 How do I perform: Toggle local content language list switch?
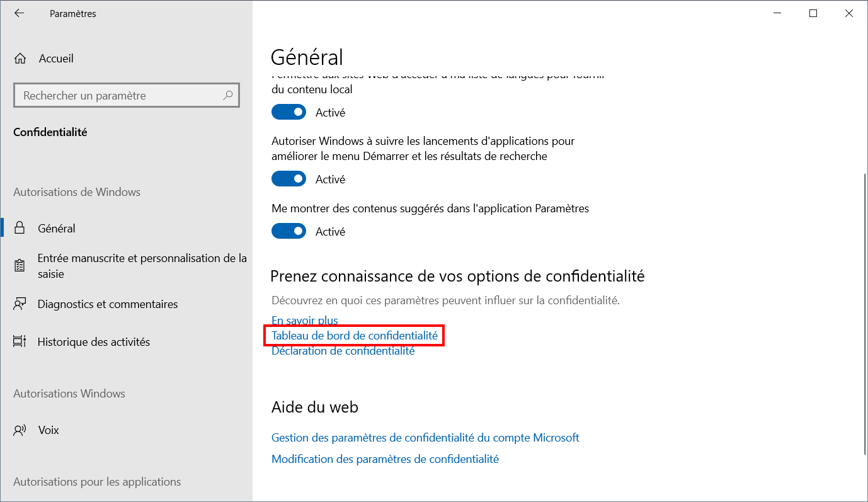coord(288,112)
